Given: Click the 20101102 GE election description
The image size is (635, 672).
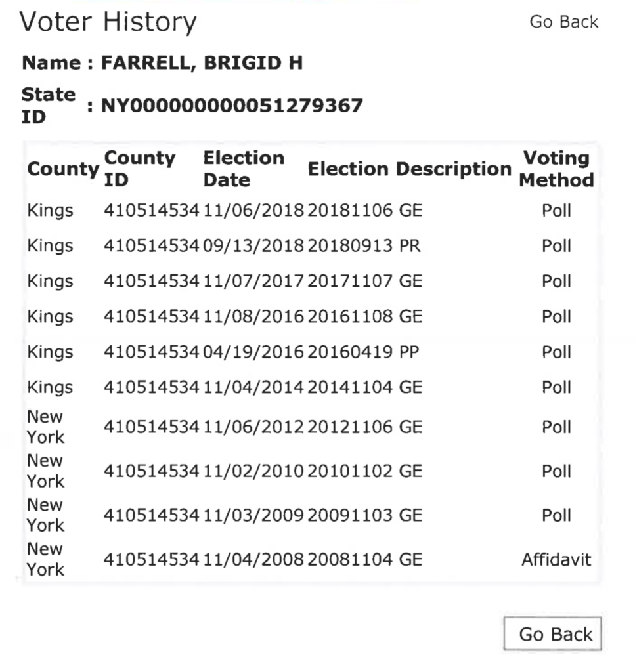Looking at the screenshot, I should [364, 471].
